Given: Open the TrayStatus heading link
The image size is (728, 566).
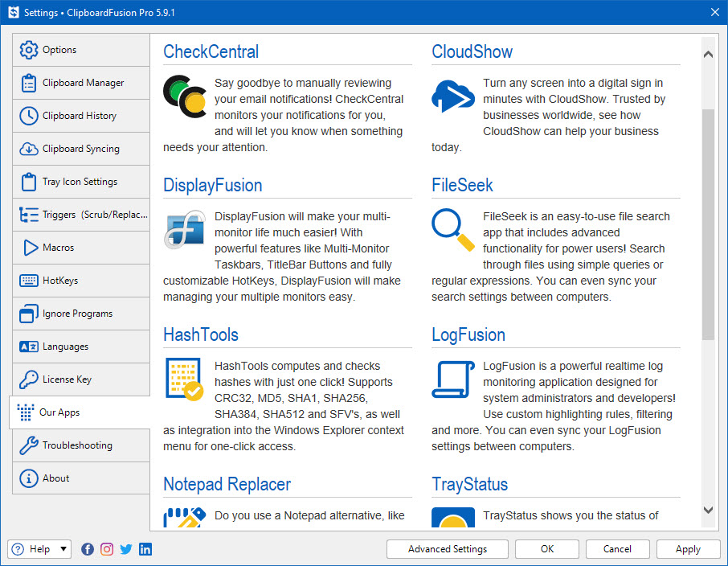Looking at the screenshot, I should (470, 485).
